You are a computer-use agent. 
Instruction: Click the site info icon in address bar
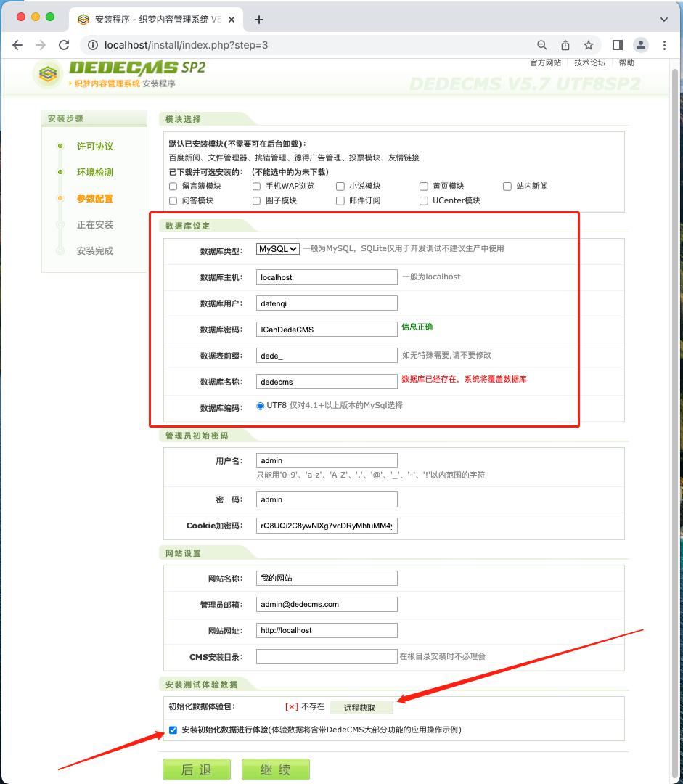point(93,45)
